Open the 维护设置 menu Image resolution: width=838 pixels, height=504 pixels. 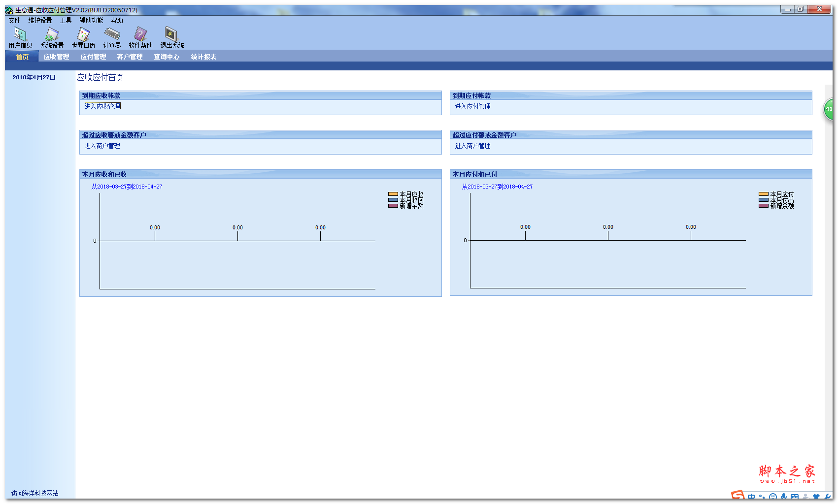(x=40, y=20)
